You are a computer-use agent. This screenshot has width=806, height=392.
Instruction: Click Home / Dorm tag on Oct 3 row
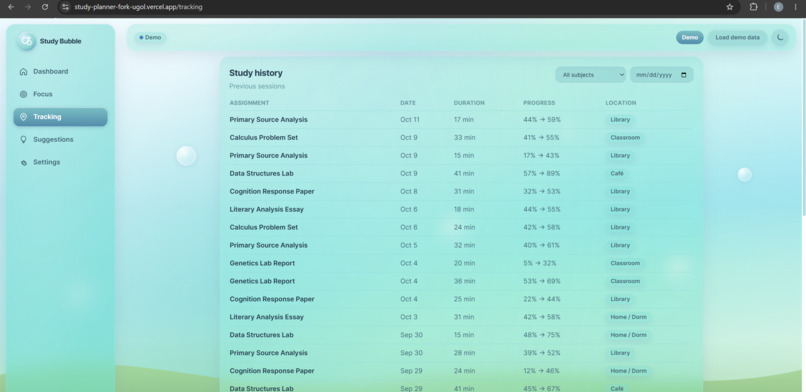[x=629, y=317]
